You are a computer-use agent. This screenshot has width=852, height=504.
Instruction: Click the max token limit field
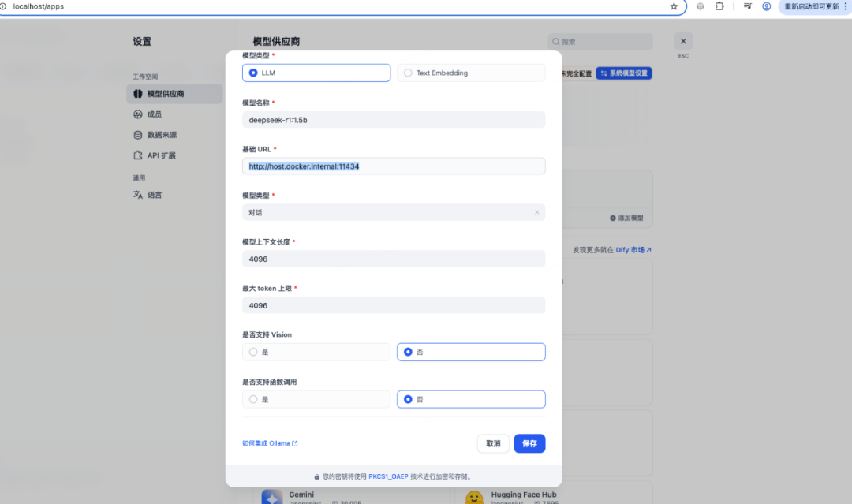click(394, 305)
